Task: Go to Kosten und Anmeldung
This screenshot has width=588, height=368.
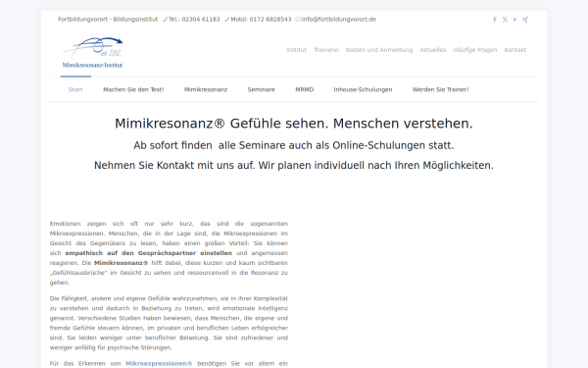Action: [379, 50]
